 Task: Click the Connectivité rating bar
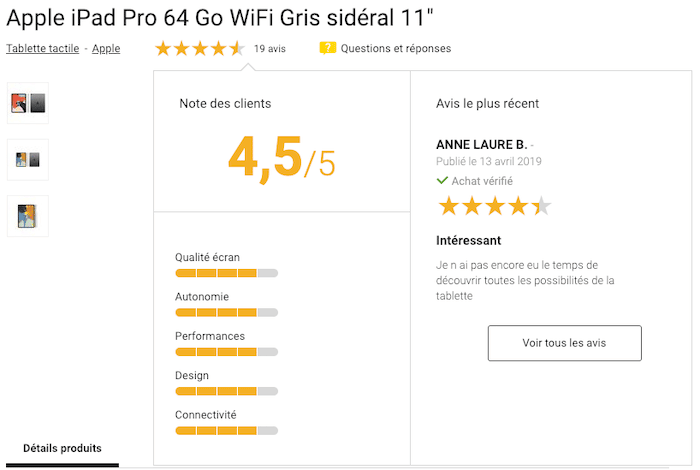tap(226, 431)
